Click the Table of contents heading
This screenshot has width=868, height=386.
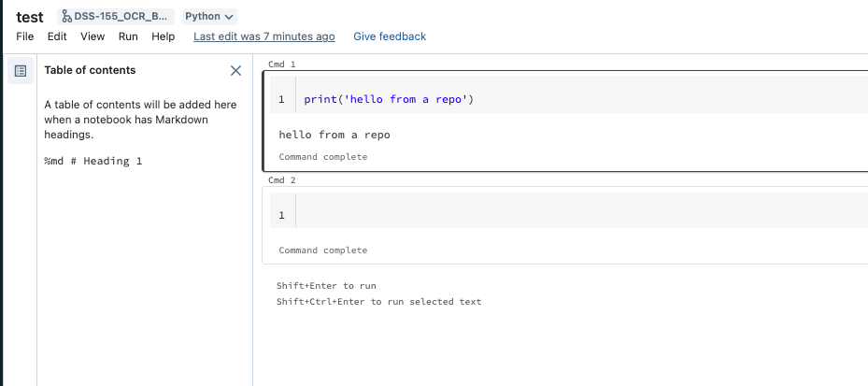click(90, 70)
